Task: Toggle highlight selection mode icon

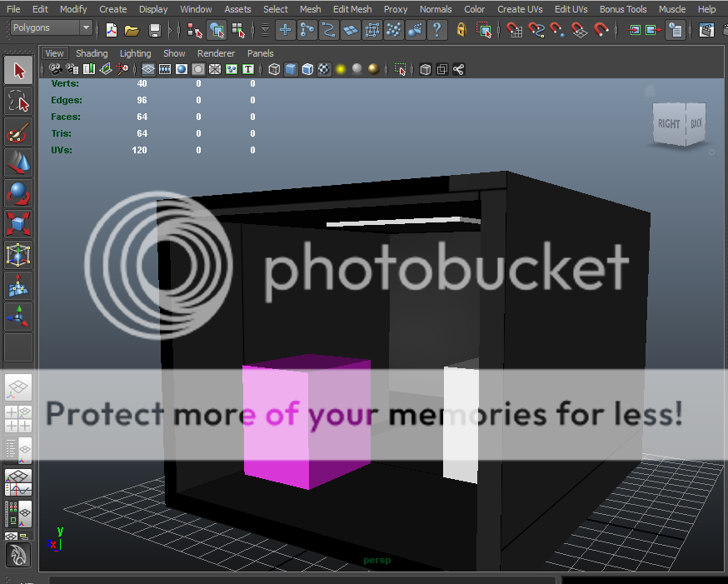Action: (484, 30)
